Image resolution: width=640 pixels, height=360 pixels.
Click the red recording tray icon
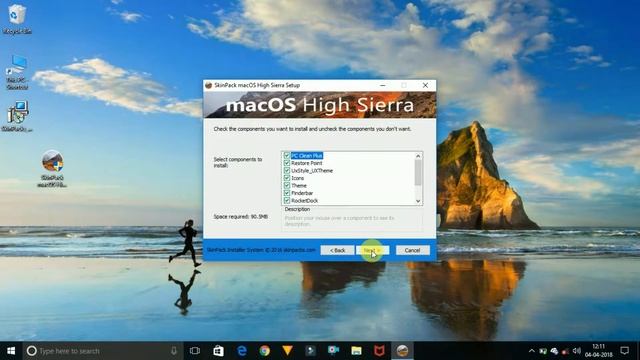(x=565, y=351)
